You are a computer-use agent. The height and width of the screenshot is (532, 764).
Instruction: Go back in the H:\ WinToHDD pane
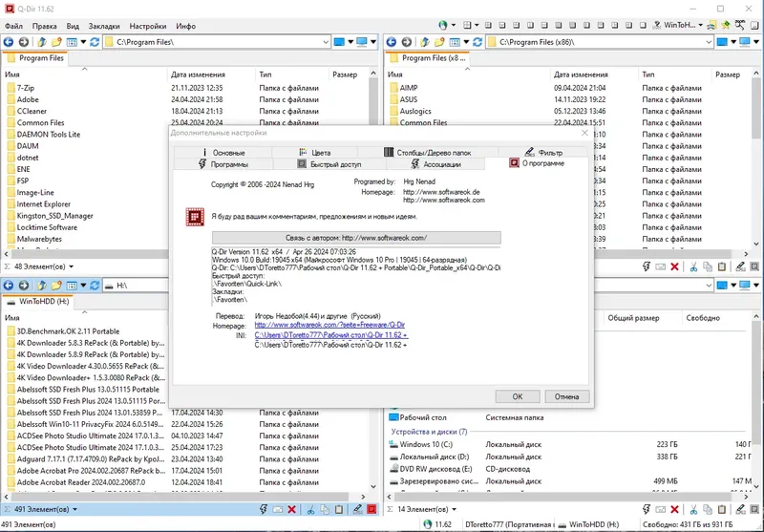[x=9, y=285]
